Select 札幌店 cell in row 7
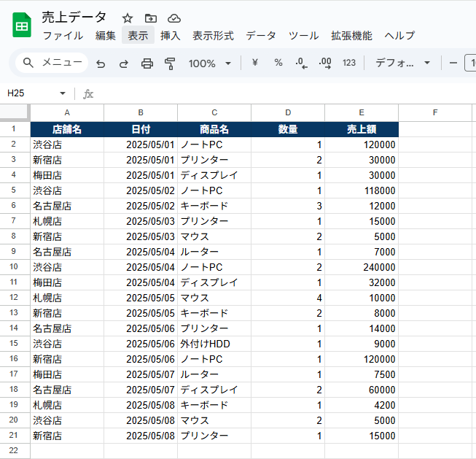 (x=67, y=221)
